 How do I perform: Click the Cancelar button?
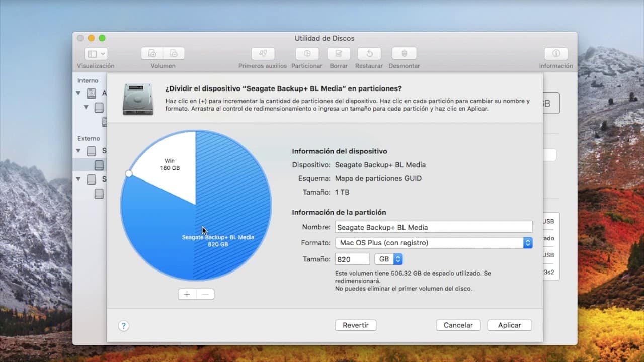tap(458, 325)
